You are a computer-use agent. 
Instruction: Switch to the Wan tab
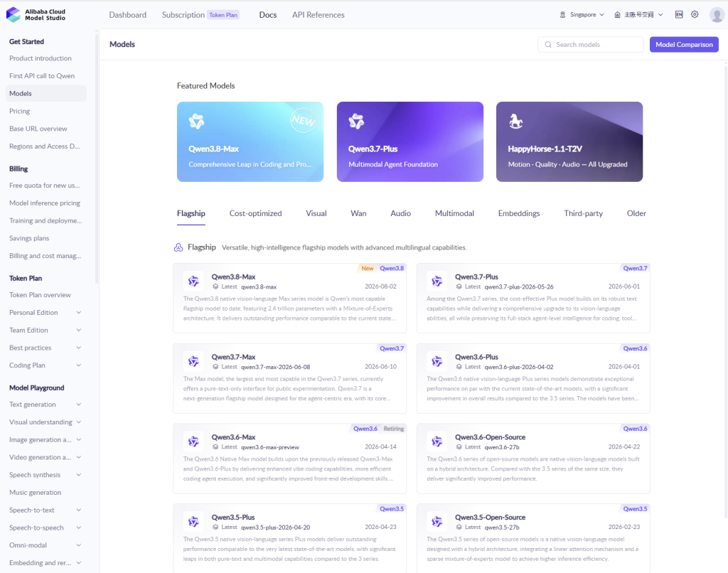click(358, 213)
